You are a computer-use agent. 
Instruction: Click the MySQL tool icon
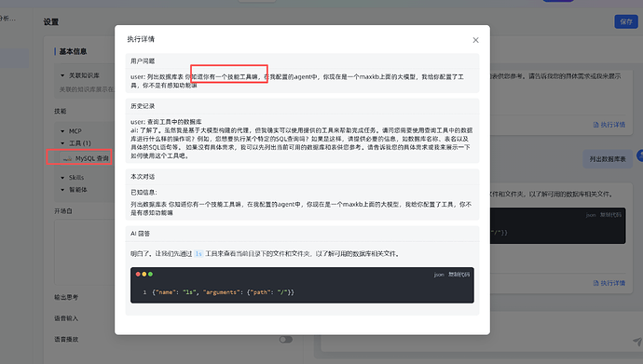point(68,158)
